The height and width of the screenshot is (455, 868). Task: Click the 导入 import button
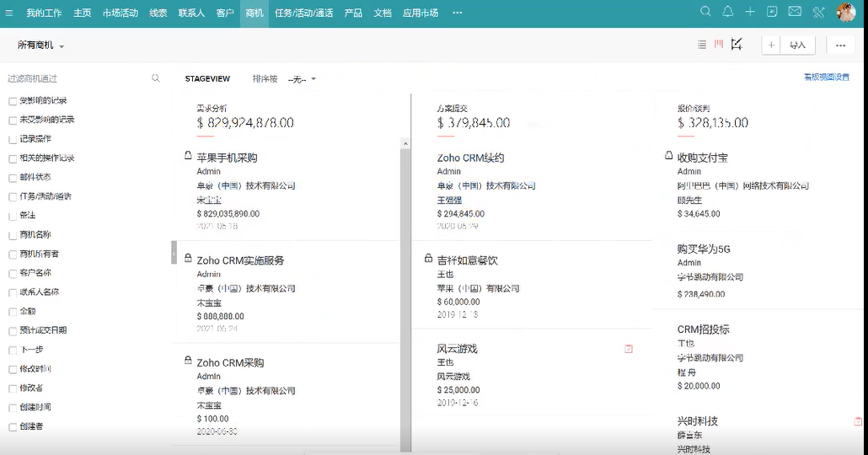click(x=797, y=45)
